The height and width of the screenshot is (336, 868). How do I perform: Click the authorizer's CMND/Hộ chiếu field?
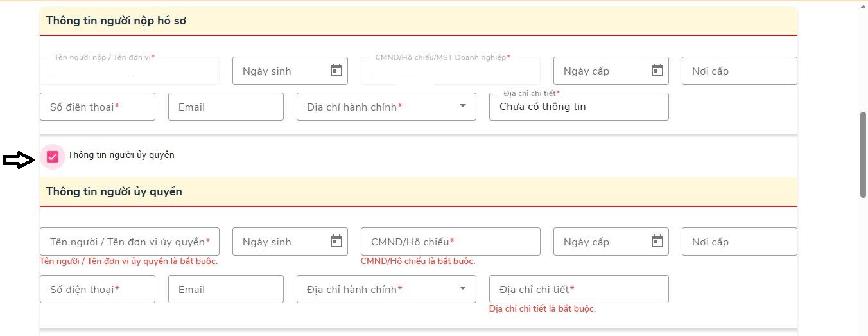(x=450, y=242)
